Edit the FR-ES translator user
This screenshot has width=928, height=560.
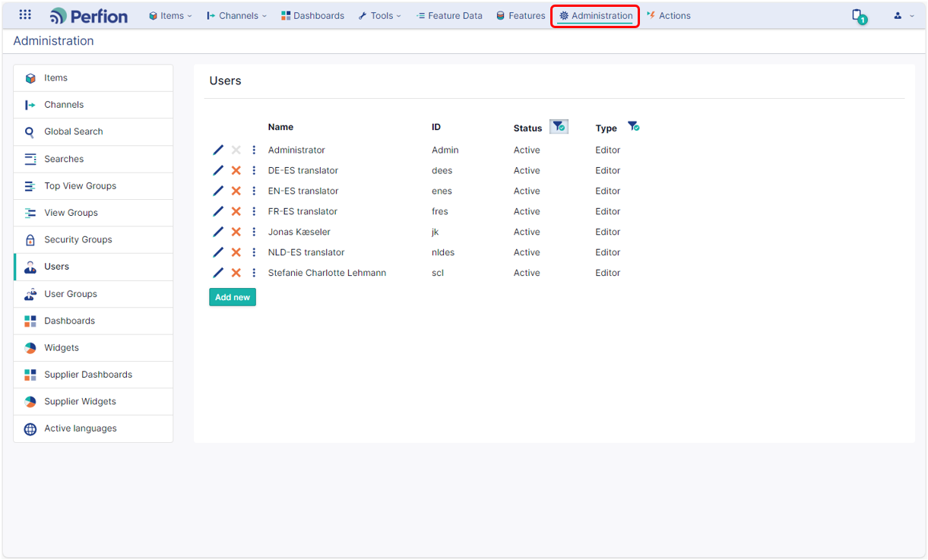click(218, 212)
